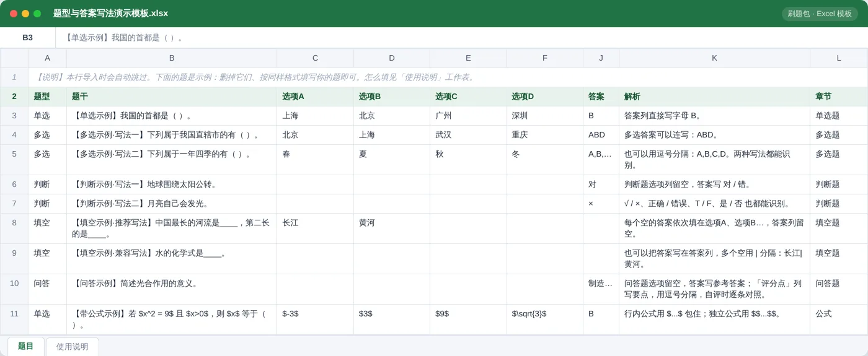Click the × answer cell

click(601, 204)
